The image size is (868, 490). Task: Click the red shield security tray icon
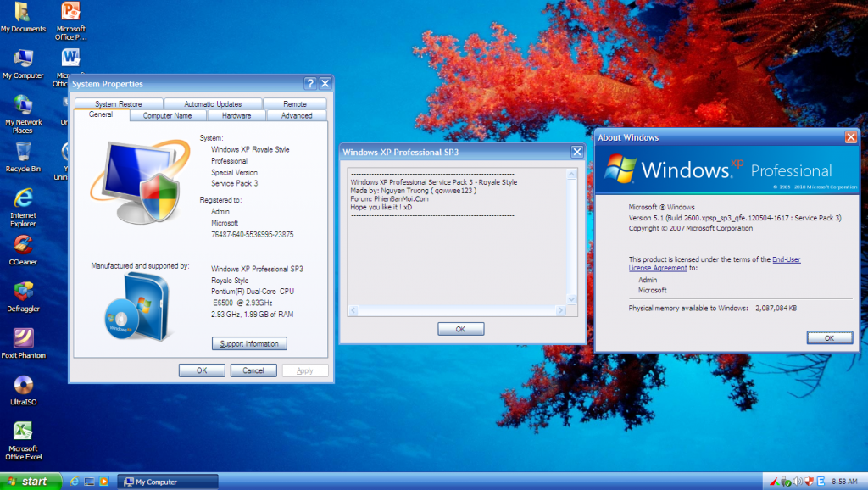click(810, 482)
